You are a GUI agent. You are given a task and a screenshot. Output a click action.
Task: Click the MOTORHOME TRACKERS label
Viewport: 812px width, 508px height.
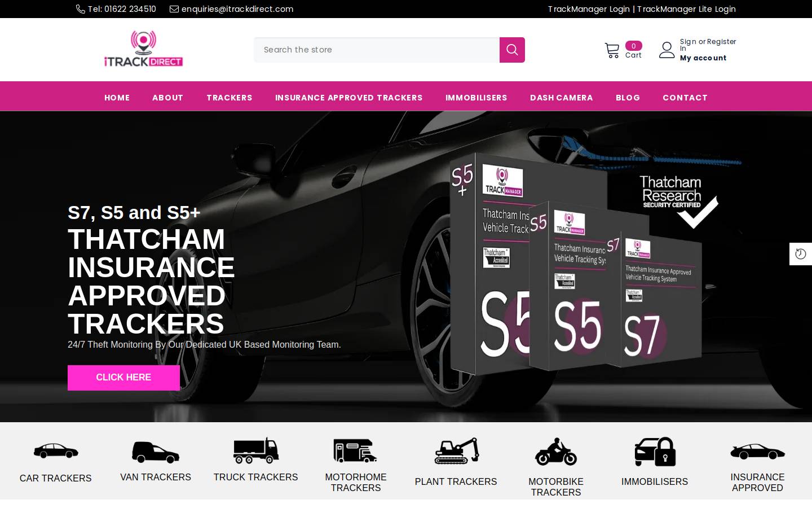(356, 483)
